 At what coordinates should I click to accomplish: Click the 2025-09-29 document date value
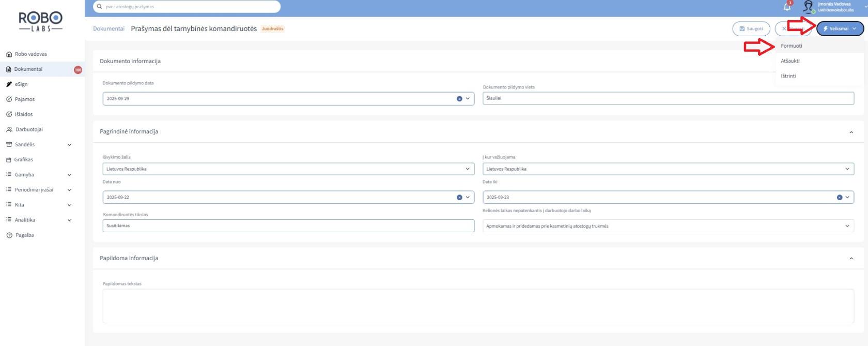point(118,98)
